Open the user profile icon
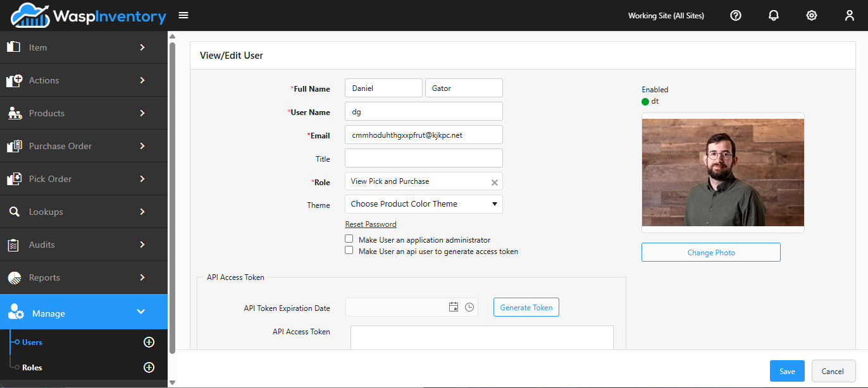Image resolution: width=868 pixels, height=388 pixels. coord(850,15)
